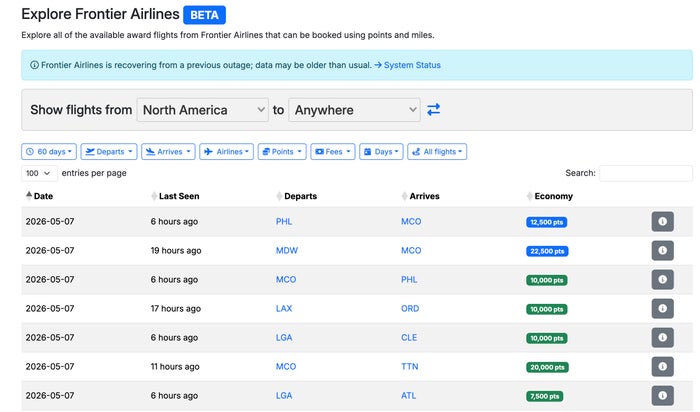Open MDW departure airport link
Screen dimensions: 700x412
(287, 250)
